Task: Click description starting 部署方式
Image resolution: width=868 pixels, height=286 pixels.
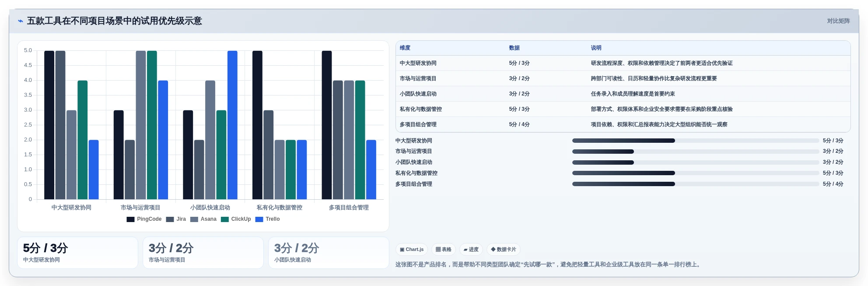Action: pyautogui.click(x=662, y=109)
